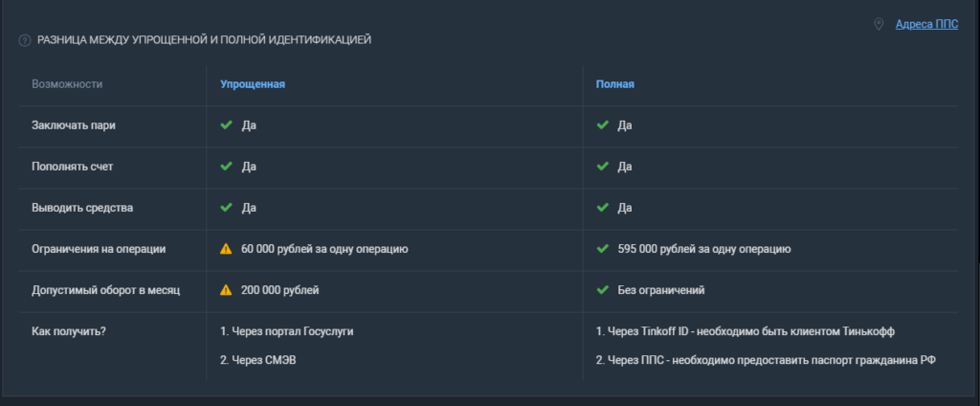Click warning triangle next to 200 000 рублей
Screen dimensions: 980x406
coord(226,290)
